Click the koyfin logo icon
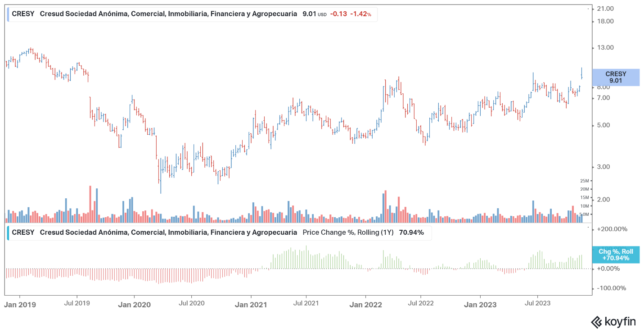 (597, 321)
